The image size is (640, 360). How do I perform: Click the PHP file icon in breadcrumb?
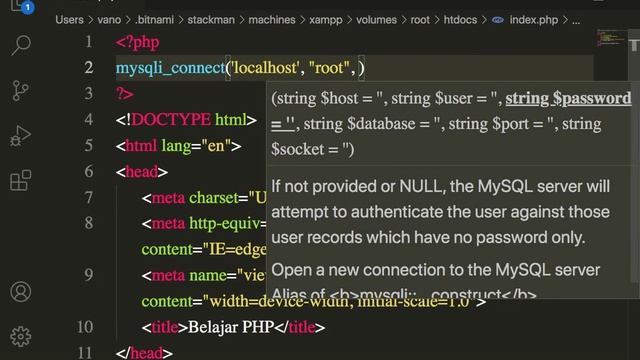point(498,20)
